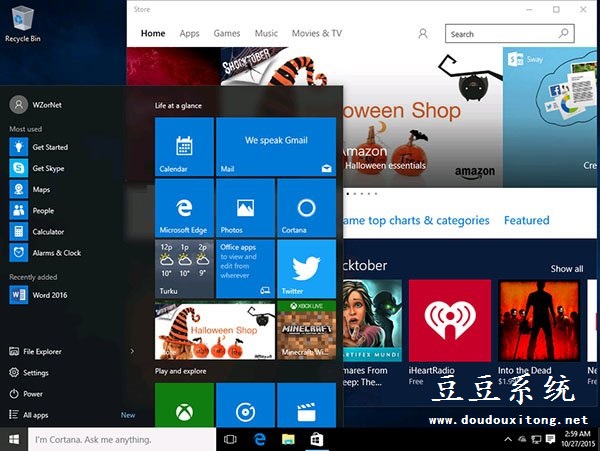Open Task View on the taskbar
The height and width of the screenshot is (451, 600).
[x=230, y=439]
